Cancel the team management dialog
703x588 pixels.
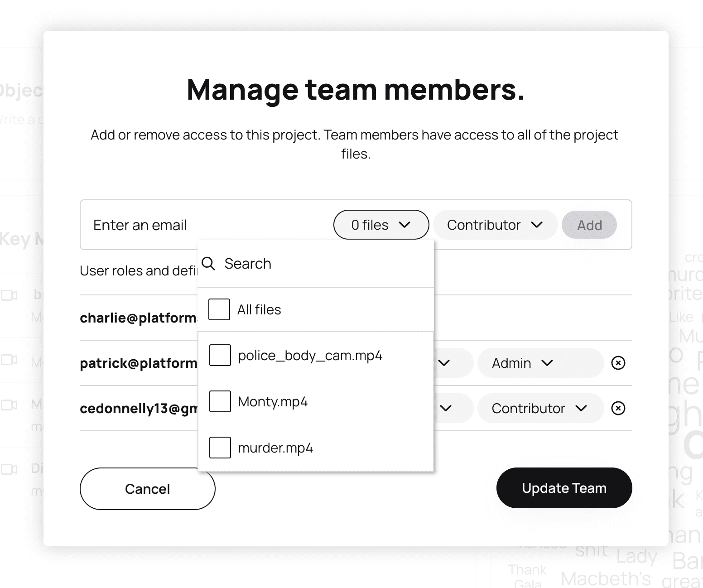pyautogui.click(x=147, y=489)
